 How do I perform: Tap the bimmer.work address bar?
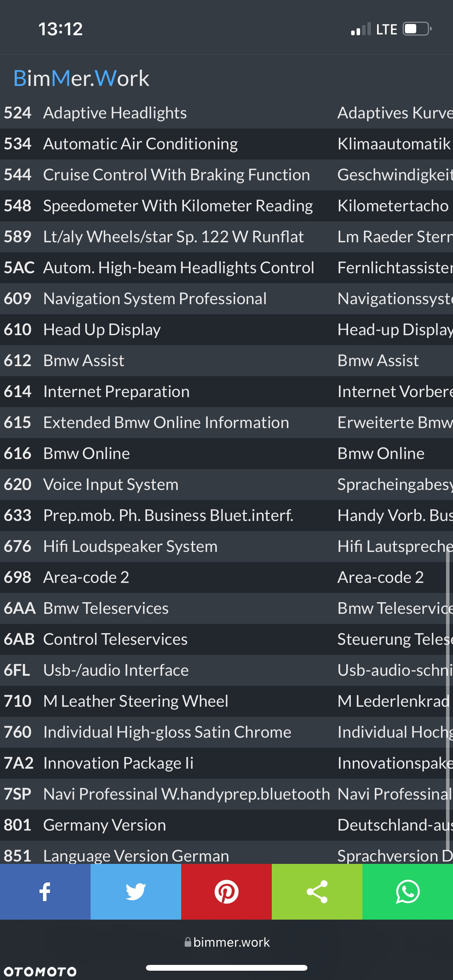[x=227, y=942]
